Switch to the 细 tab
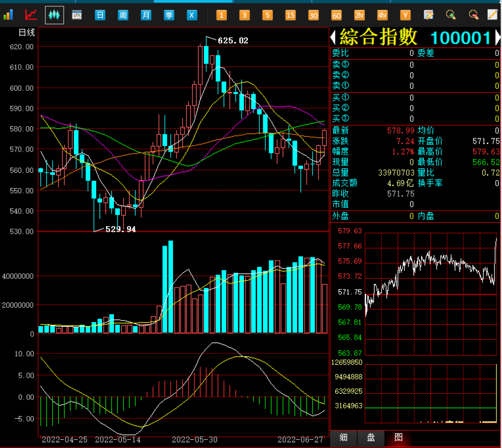 pyautogui.click(x=343, y=437)
